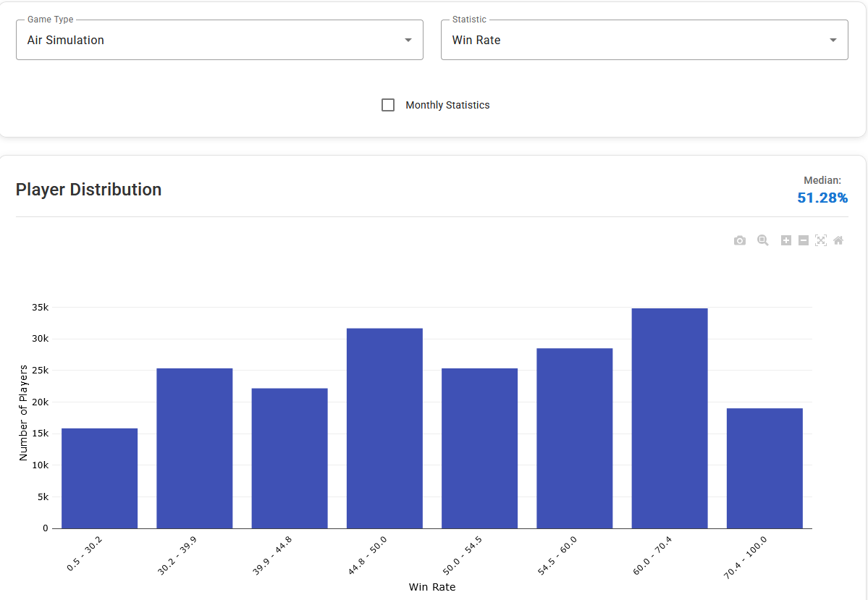The width and height of the screenshot is (868, 600).
Task: Zoom out using the minus icon
Action: pyautogui.click(x=803, y=240)
